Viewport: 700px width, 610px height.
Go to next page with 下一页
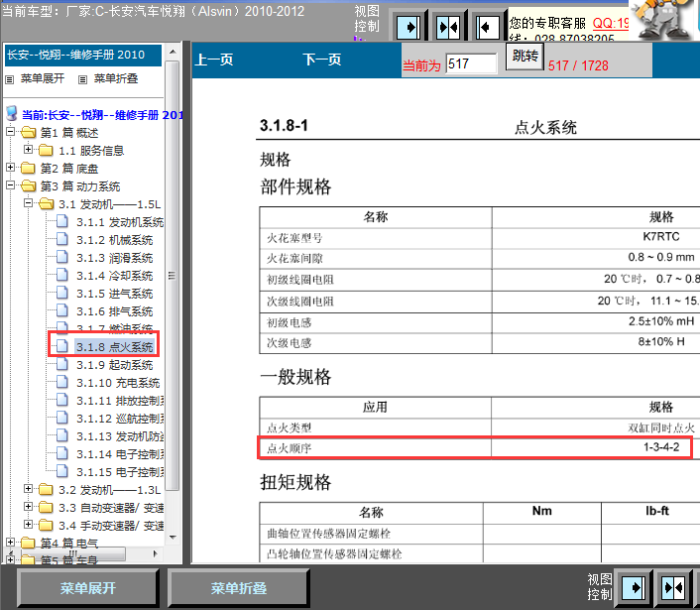pos(322,59)
